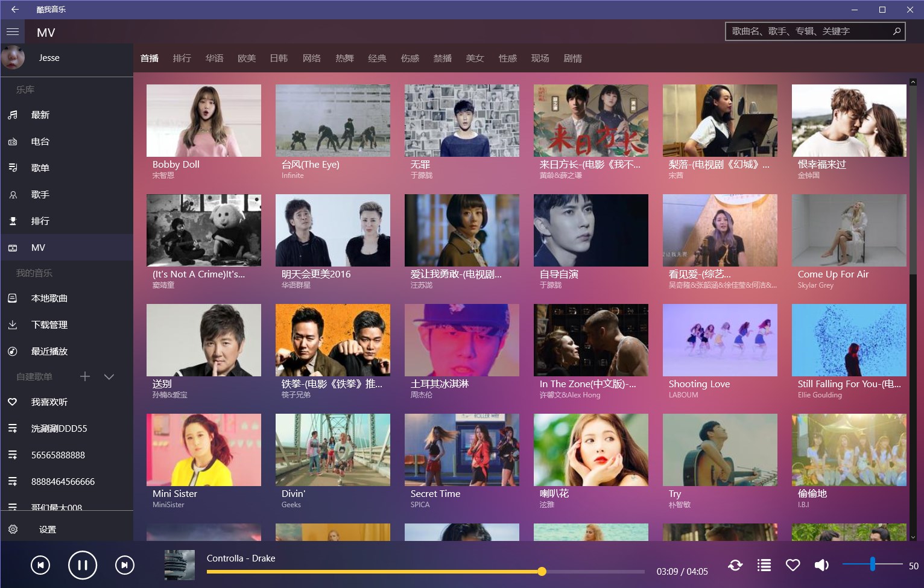Click the search magnifier icon

(x=897, y=31)
